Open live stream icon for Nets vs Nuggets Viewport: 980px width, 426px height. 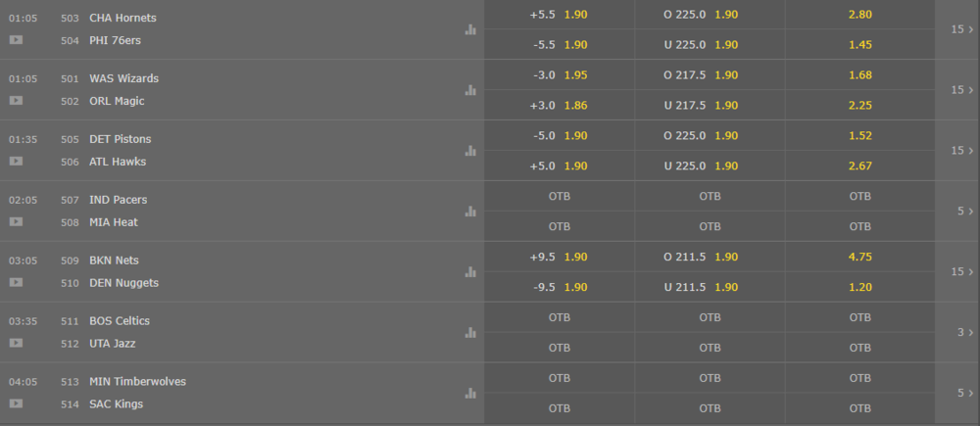16,282
